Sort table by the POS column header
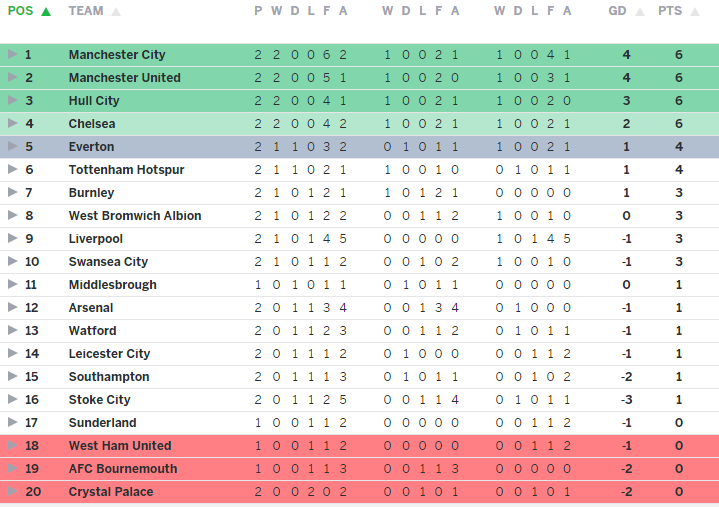 click(x=20, y=11)
